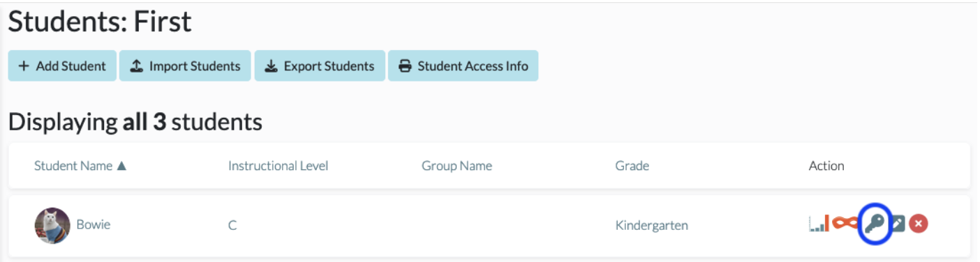The height and width of the screenshot is (262, 980).
Task: Click the Students: First page heading
Action: tap(100, 22)
